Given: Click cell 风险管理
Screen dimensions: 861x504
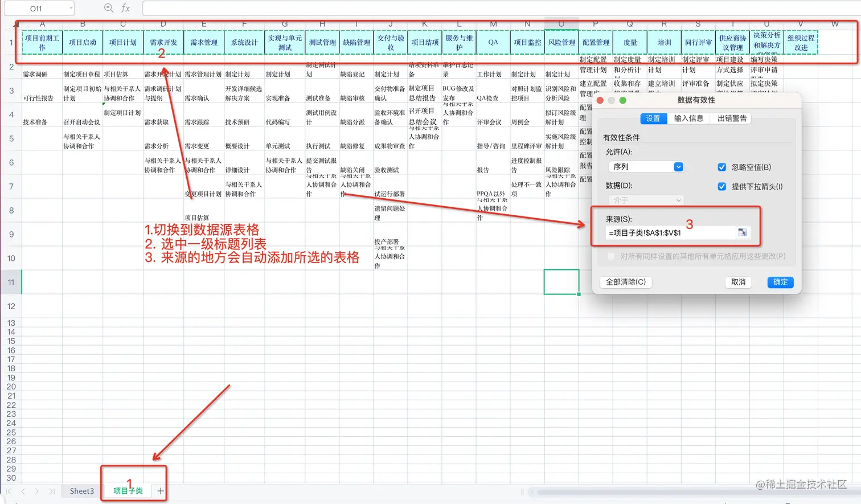Looking at the screenshot, I should pyautogui.click(x=561, y=43).
